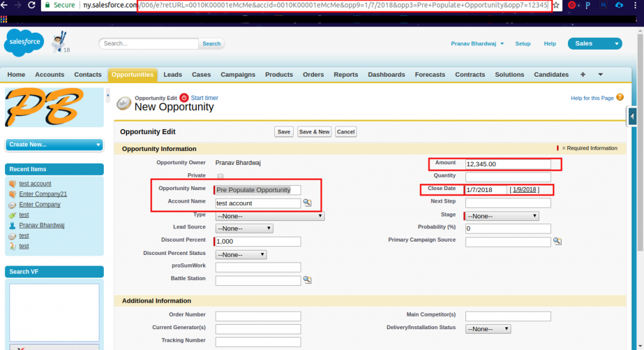Click the Help link in header
644x350 pixels.
[x=550, y=43]
